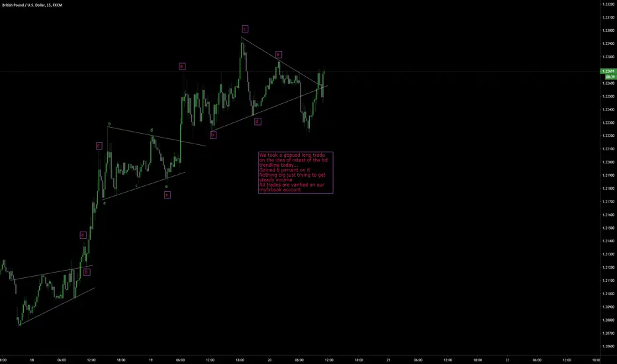Image resolution: width=617 pixels, height=364 pixels.
Task: Click price axis label 1.23100
Action: coord(608,17)
